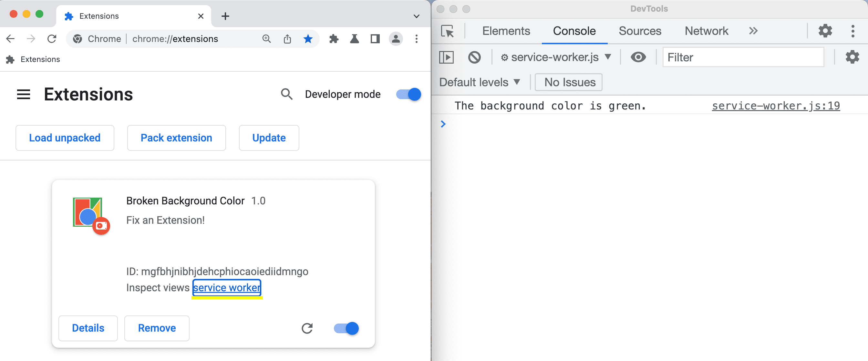Enable the eye/show console icon in DevTools
The width and height of the screenshot is (868, 361).
pyautogui.click(x=639, y=57)
